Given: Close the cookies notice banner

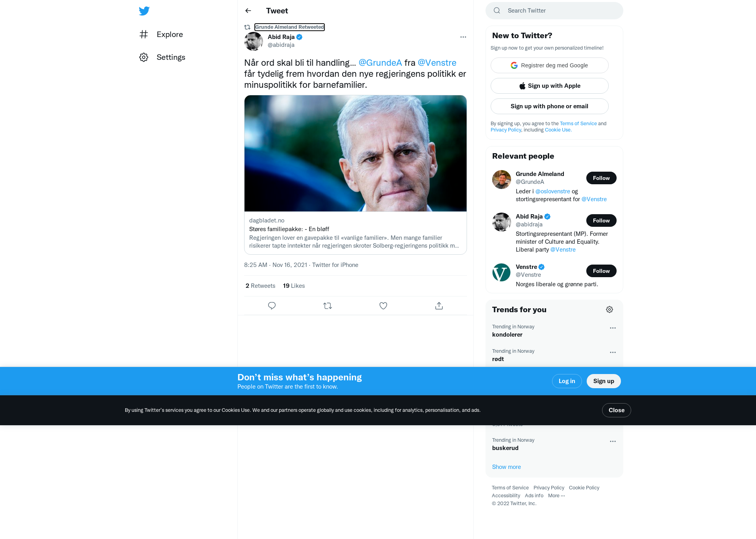Looking at the screenshot, I should tap(617, 410).
